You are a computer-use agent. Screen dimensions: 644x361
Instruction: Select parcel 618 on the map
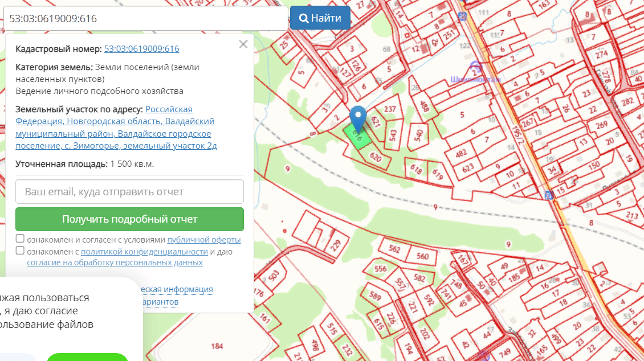click(x=415, y=169)
